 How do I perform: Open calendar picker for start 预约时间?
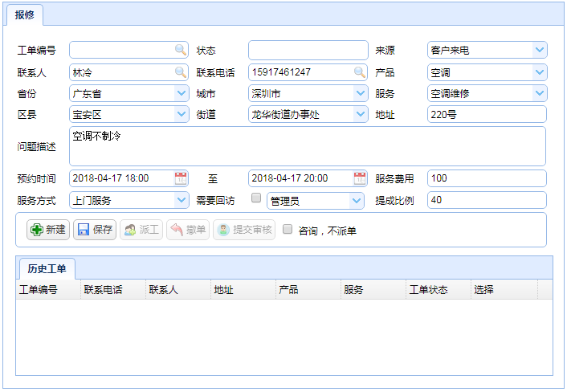pyautogui.click(x=181, y=178)
